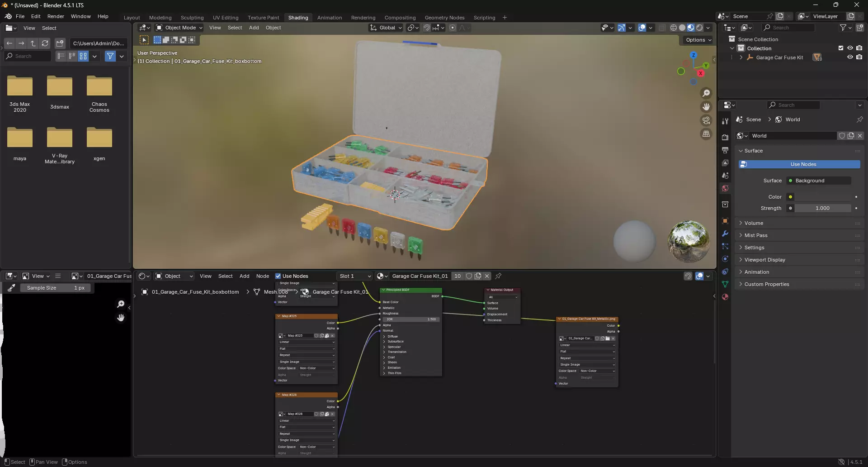Switch viewport between perspective and orthographic
This screenshot has height=467, width=868.
[x=706, y=134]
